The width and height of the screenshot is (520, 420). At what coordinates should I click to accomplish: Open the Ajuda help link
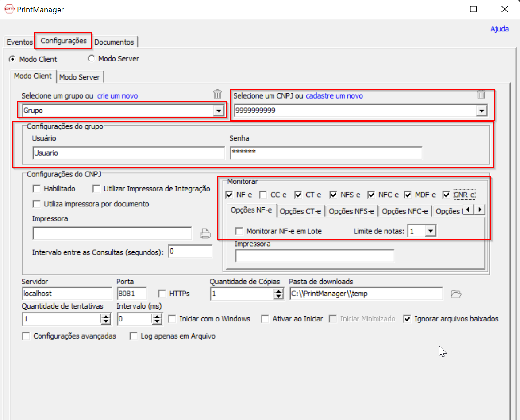[x=500, y=28]
